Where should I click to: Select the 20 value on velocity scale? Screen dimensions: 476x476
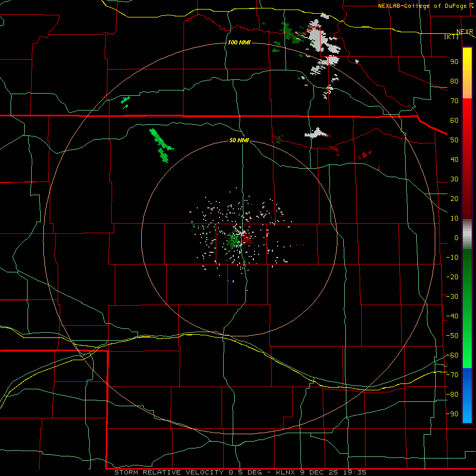[x=454, y=198]
